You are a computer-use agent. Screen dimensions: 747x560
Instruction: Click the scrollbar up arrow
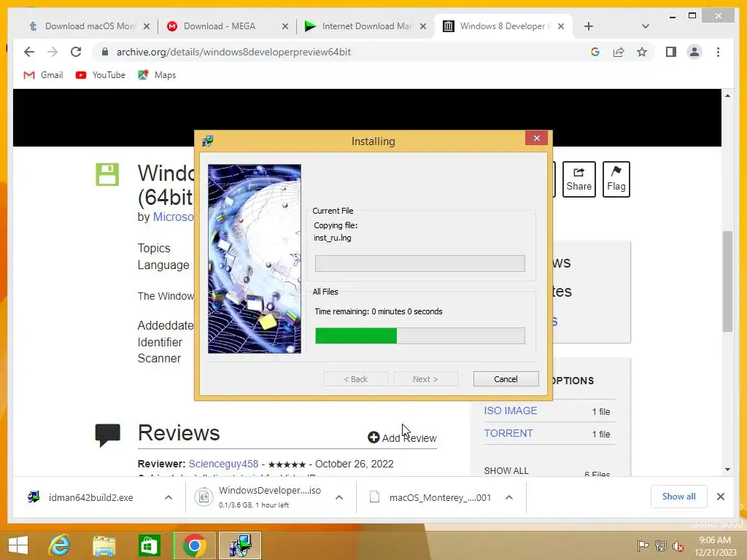(x=727, y=96)
